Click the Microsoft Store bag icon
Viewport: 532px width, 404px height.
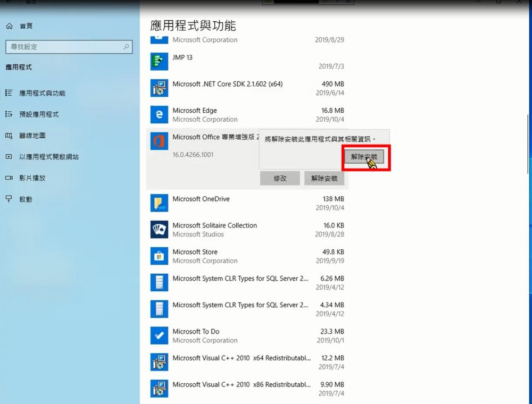[x=159, y=256]
